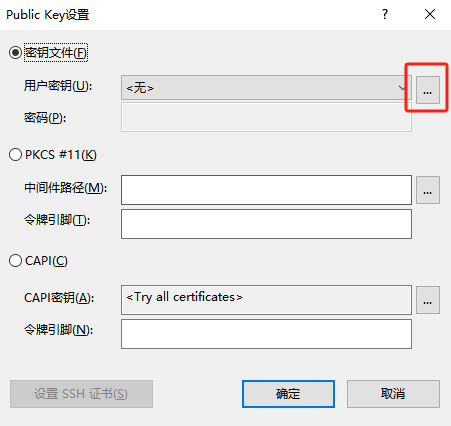Click the 中间件路径(M) label text
The width and height of the screenshot is (451, 426).
click(65, 188)
